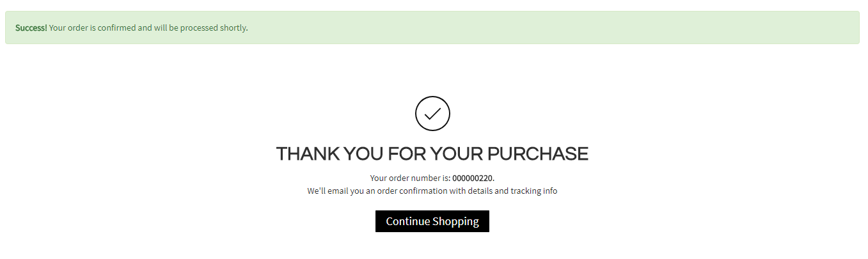Click the "THANK YOU FOR YOUR PURCHASE" heading

[x=432, y=154]
